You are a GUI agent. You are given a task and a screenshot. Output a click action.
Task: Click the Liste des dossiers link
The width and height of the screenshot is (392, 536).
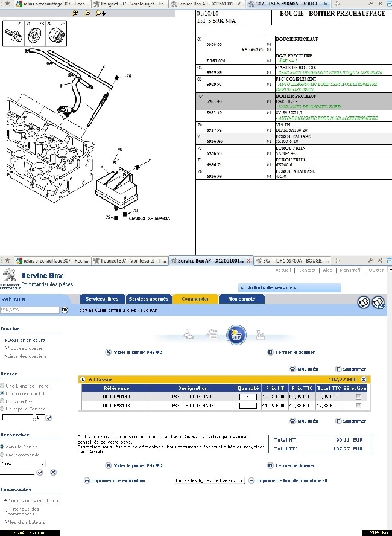(27, 356)
